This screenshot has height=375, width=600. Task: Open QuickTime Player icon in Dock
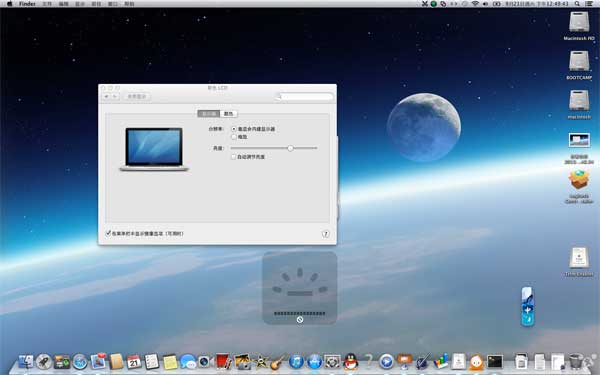click(x=386, y=362)
